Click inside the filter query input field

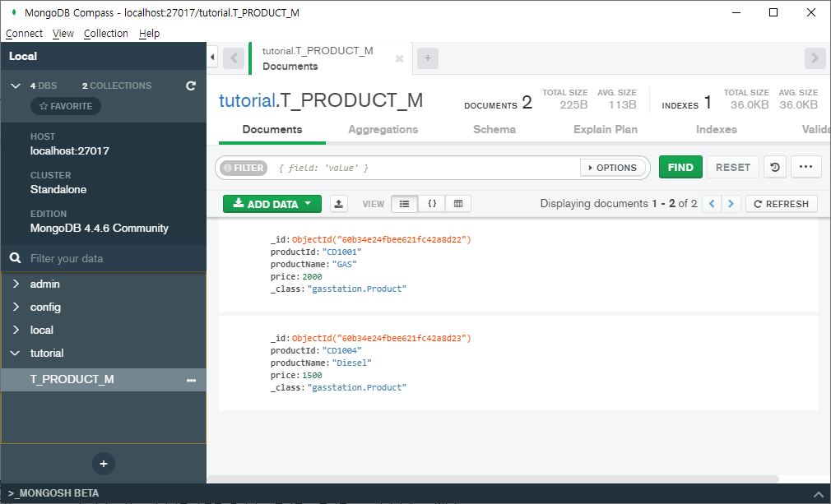tap(411, 167)
